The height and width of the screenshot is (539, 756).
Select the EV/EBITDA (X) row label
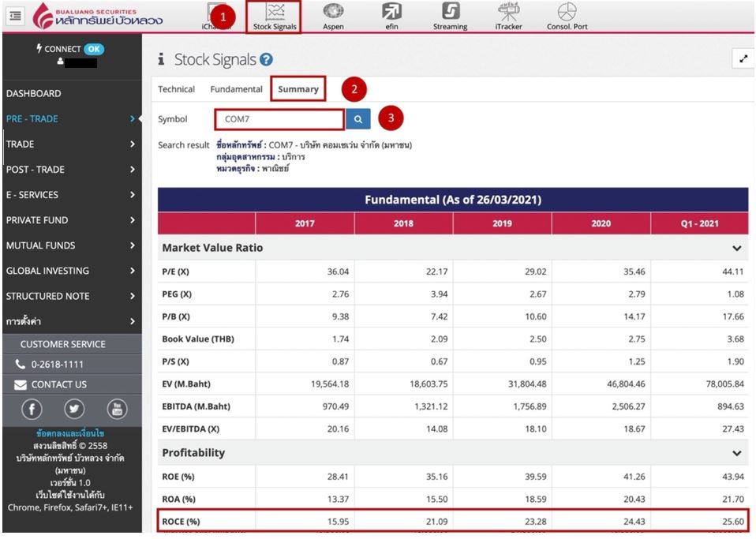(x=190, y=429)
